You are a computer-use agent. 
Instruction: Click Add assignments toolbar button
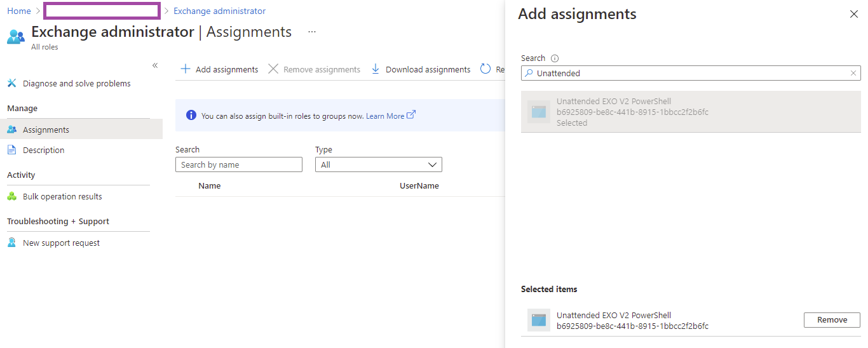[x=219, y=69]
